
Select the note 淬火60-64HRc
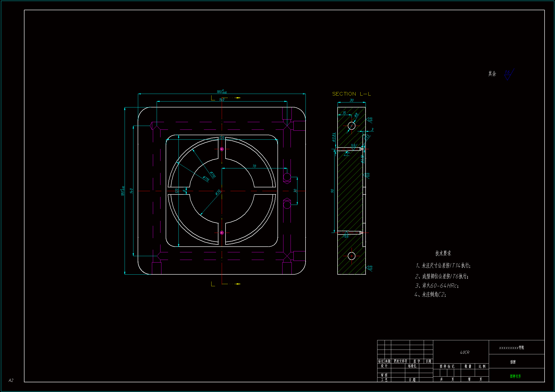click(437, 286)
